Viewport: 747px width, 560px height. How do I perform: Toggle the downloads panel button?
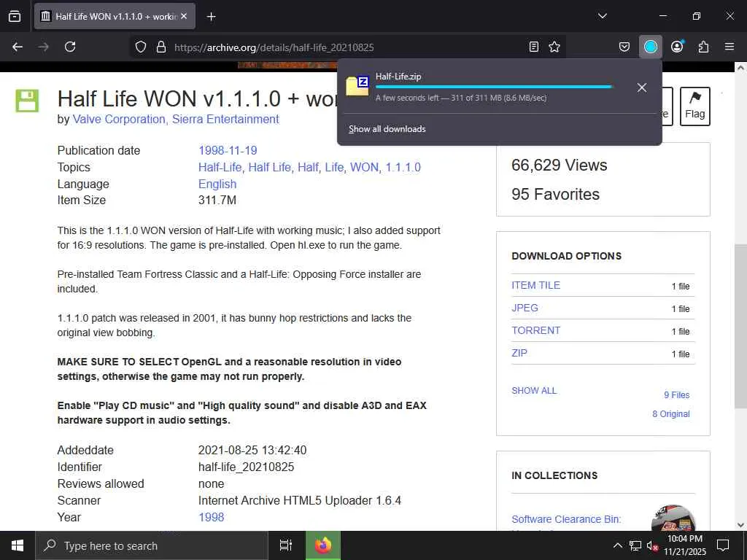[x=650, y=47]
